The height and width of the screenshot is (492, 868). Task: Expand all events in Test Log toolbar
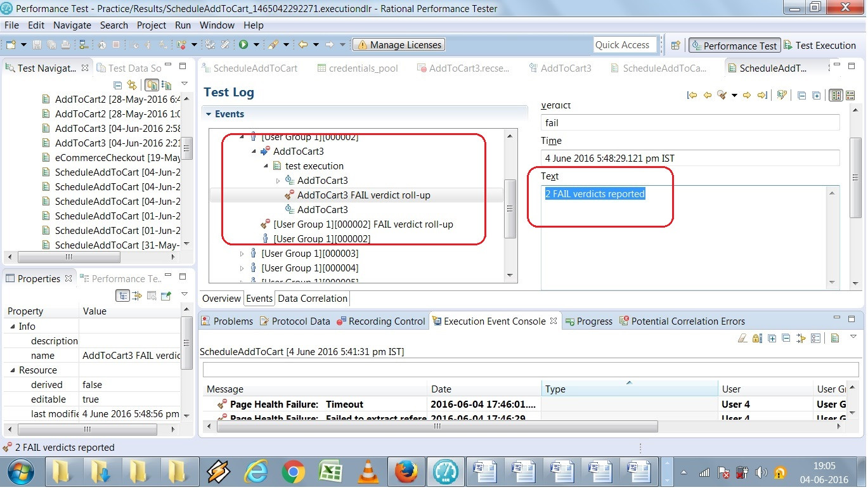click(x=817, y=95)
